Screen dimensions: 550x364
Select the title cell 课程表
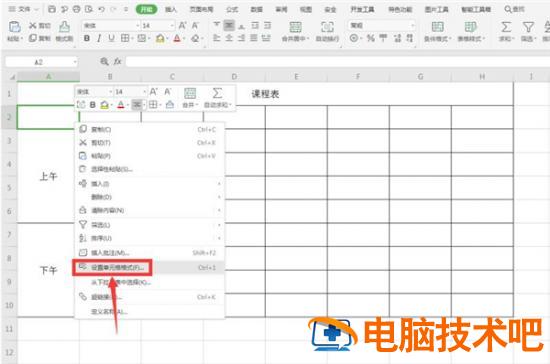point(265,94)
